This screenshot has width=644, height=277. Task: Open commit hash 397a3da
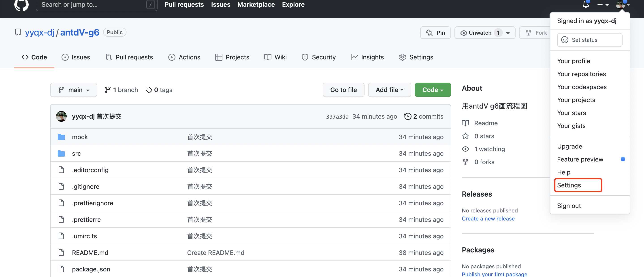click(x=337, y=117)
